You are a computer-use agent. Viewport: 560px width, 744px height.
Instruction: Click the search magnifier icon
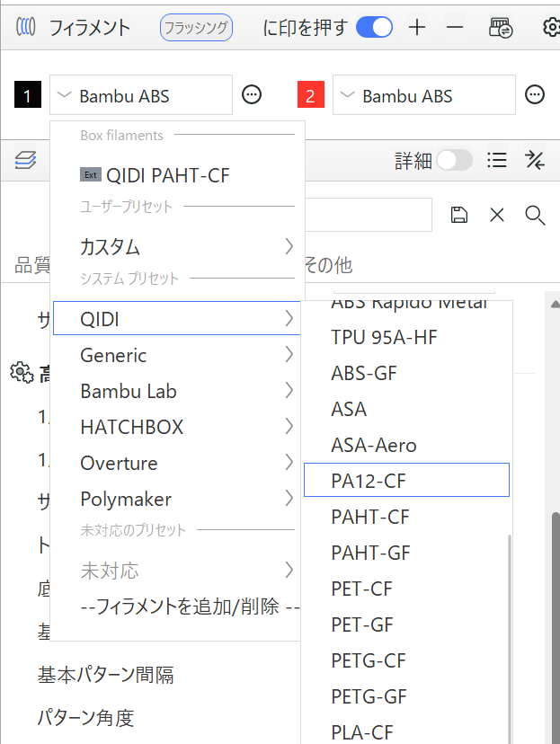[535, 214]
